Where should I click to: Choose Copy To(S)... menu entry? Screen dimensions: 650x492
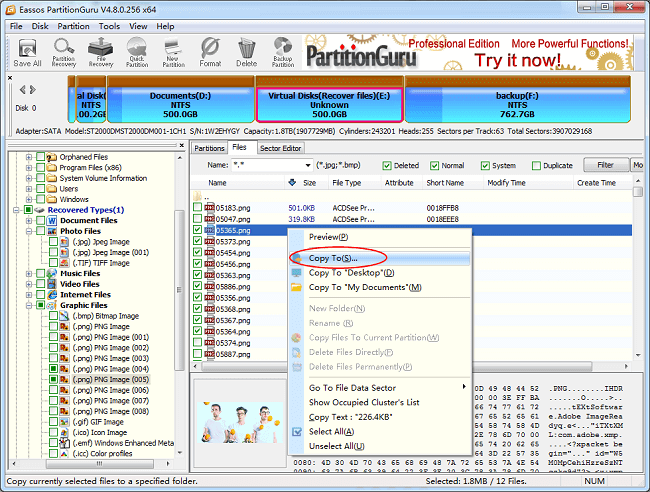[x=380, y=258]
